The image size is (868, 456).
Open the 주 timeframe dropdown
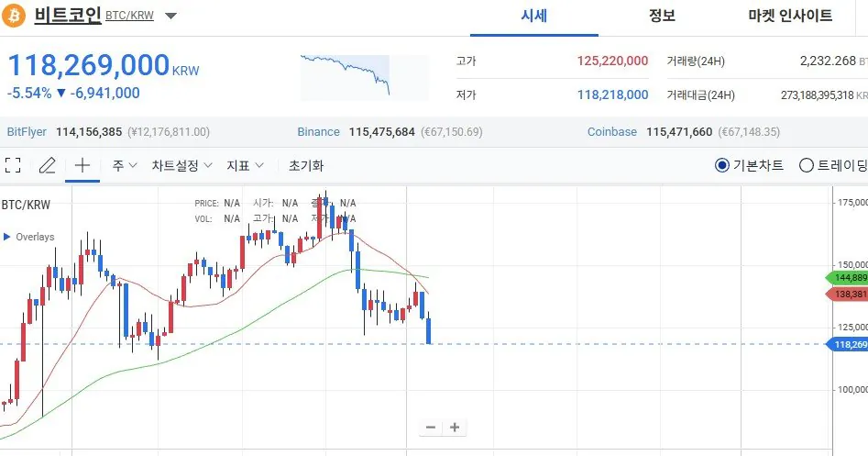[x=125, y=166]
